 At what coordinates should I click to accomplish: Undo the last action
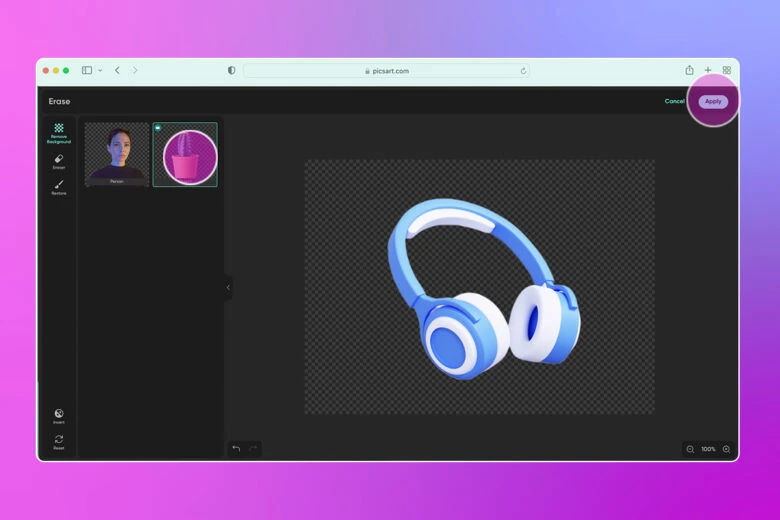click(236, 449)
